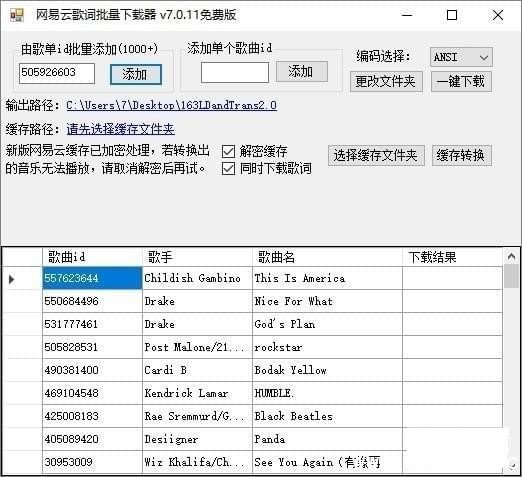Select song id cell 490381400
Viewport: 522px width, 477px height.
tap(92, 370)
